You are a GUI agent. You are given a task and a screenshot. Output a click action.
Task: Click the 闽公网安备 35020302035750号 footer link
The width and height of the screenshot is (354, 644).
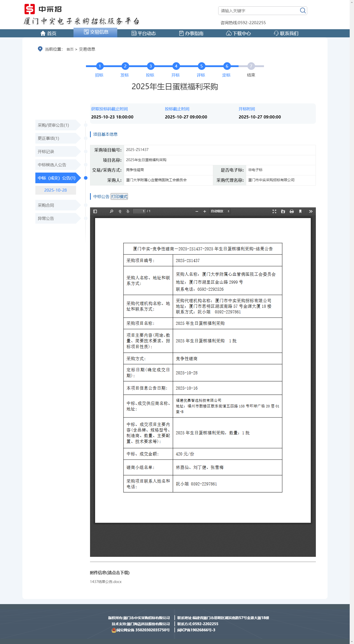[x=143, y=630]
